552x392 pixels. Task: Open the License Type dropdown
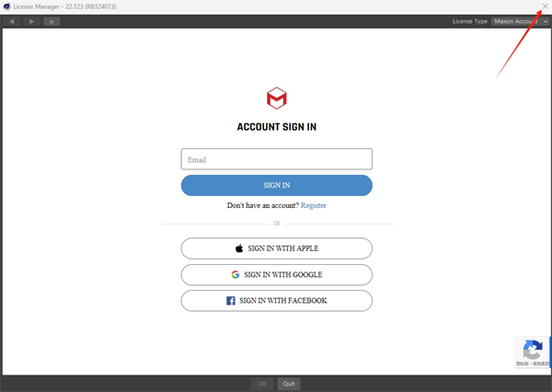click(520, 21)
